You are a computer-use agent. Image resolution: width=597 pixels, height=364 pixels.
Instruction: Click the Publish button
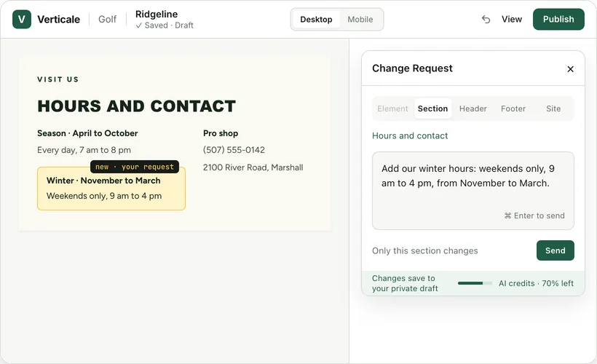point(558,20)
